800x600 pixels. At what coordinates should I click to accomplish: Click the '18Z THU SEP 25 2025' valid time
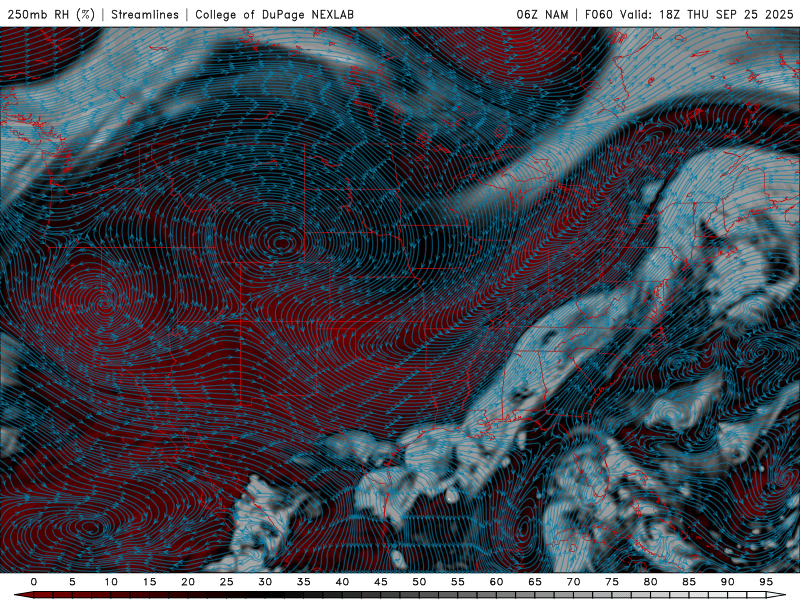[727, 14]
